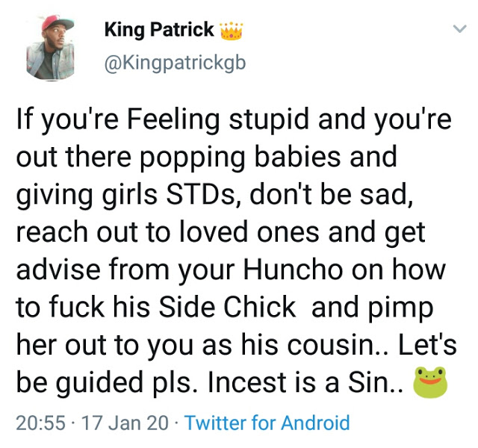Click the word "STDs" in the tweet text
The height and width of the screenshot is (448, 478).
pyautogui.click(x=201, y=194)
